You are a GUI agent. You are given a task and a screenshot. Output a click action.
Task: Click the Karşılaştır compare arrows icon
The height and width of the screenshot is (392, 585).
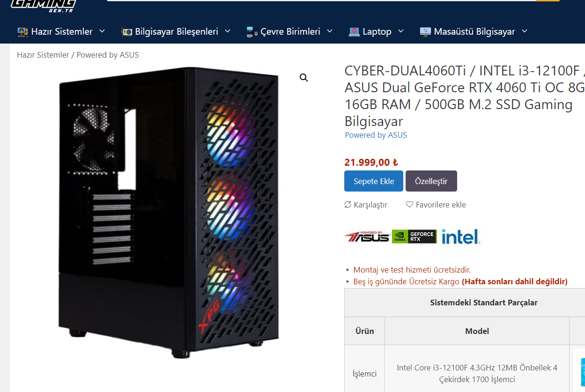(x=348, y=205)
